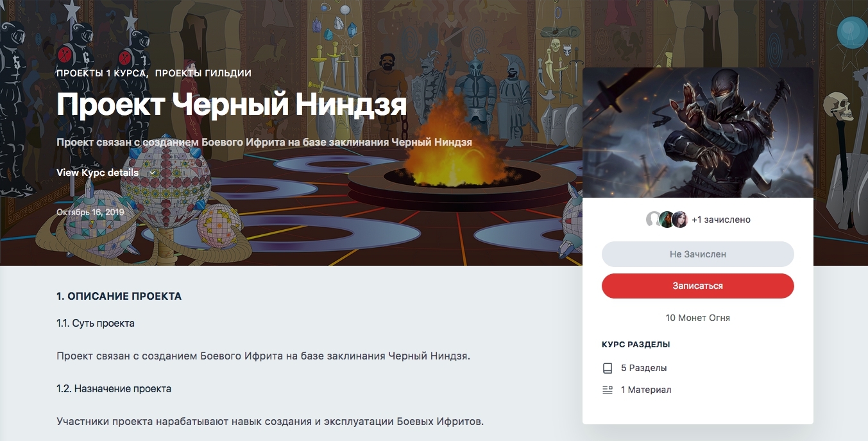This screenshot has width=868, height=441.
Task: Click the Октябрь 16, 2019 date
Action: [90, 212]
